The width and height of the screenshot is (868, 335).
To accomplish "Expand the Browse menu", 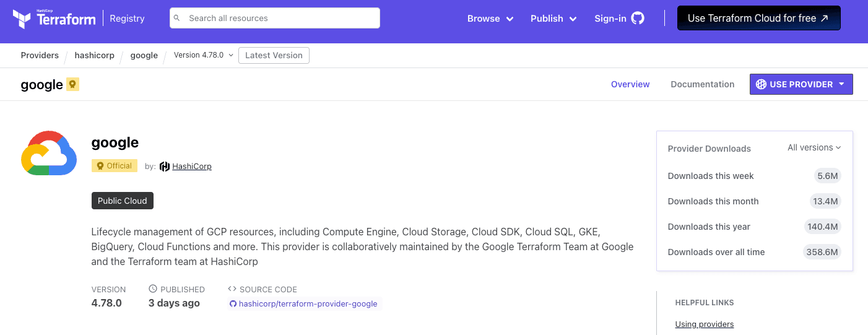I will pos(490,19).
